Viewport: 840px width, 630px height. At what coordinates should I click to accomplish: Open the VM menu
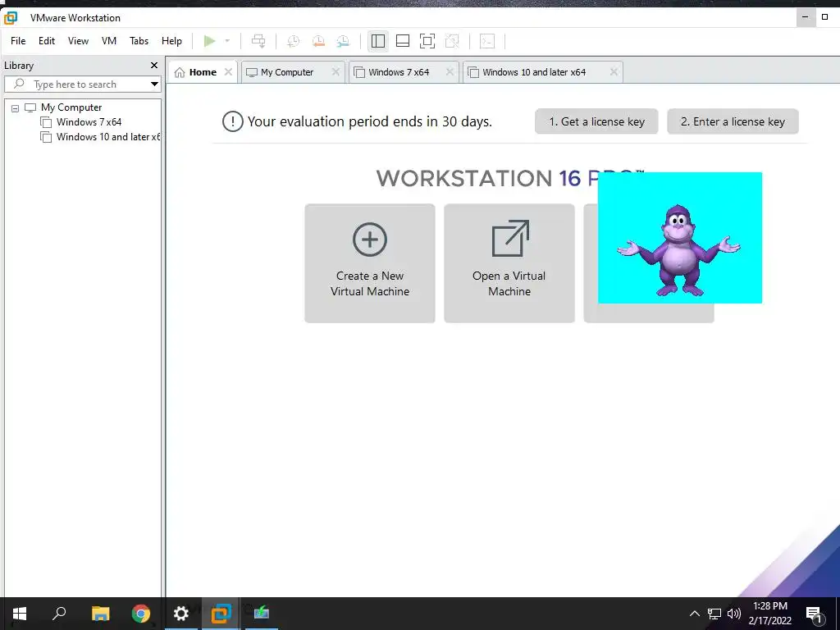tap(109, 41)
